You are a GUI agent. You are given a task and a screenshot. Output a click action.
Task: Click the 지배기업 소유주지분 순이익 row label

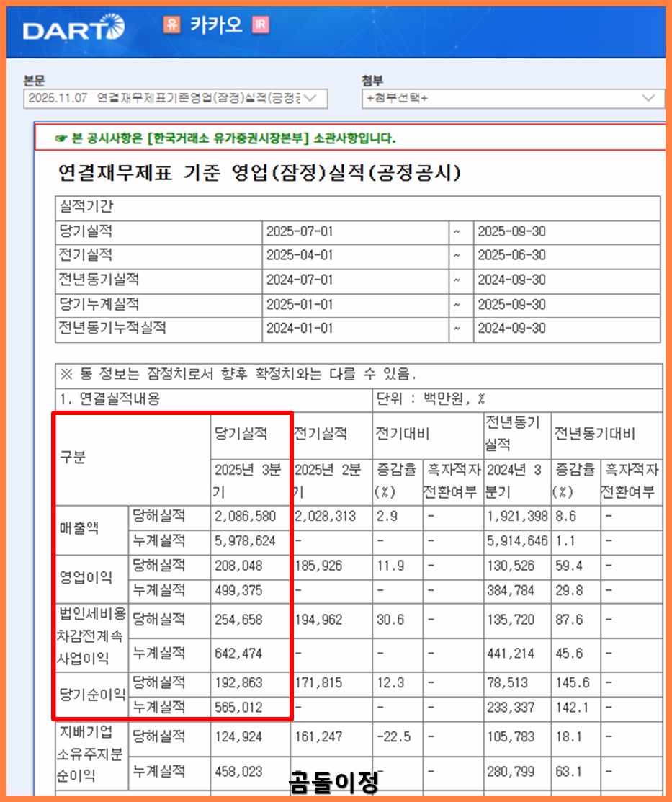tap(90, 754)
